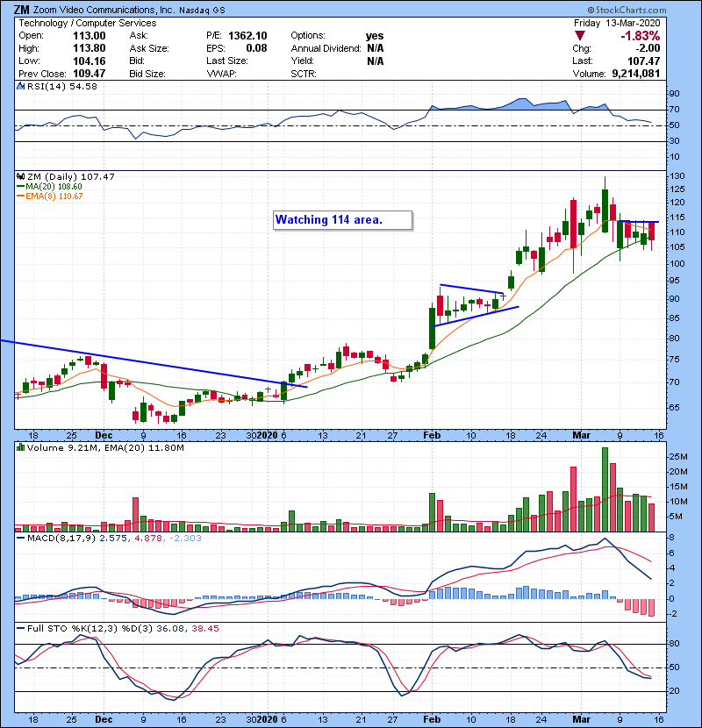Click the Last price 107.47 in header
The width and height of the screenshot is (702, 728).
coord(643,61)
